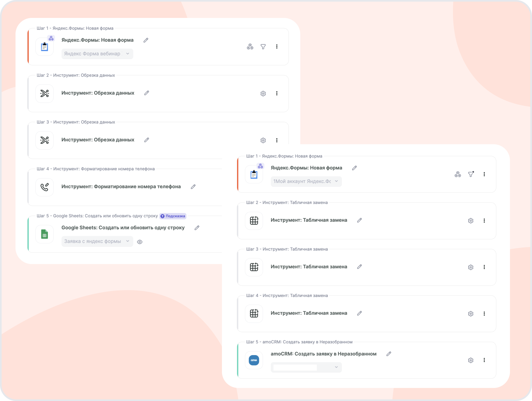Open gear settings for Step 3 Табличная замена

pyautogui.click(x=471, y=267)
